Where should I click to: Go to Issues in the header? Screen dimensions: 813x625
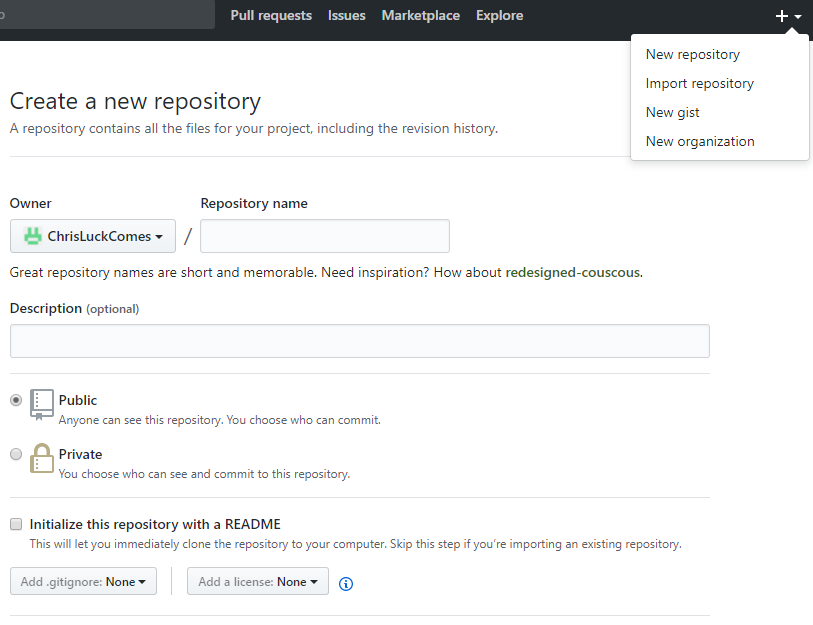tap(346, 16)
